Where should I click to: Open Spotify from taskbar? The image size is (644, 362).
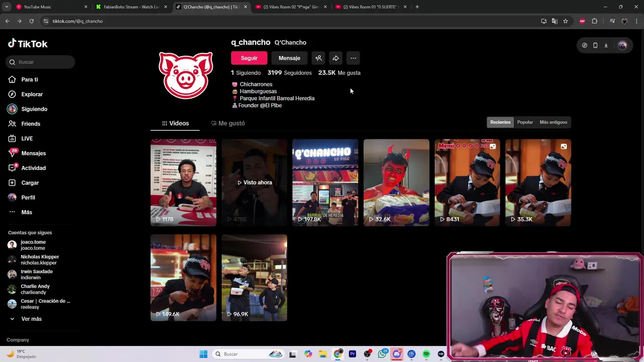click(426, 354)
